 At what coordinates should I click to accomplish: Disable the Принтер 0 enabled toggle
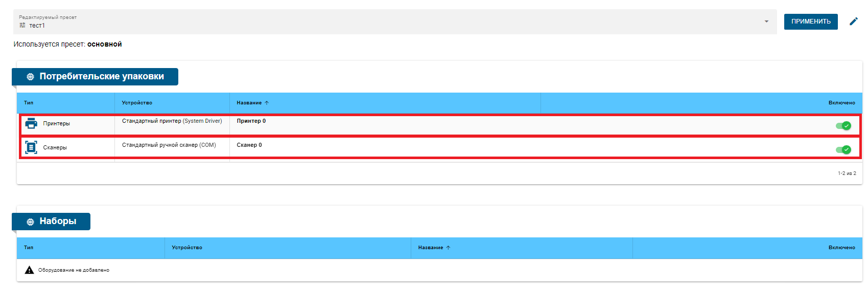click(843, 126)
